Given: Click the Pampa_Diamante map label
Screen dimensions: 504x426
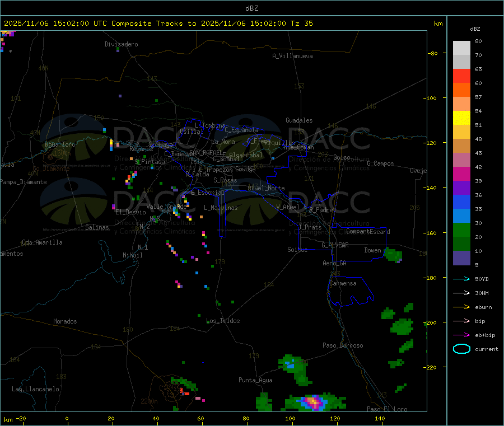Looking at the screenshot, I should (24, 182).
